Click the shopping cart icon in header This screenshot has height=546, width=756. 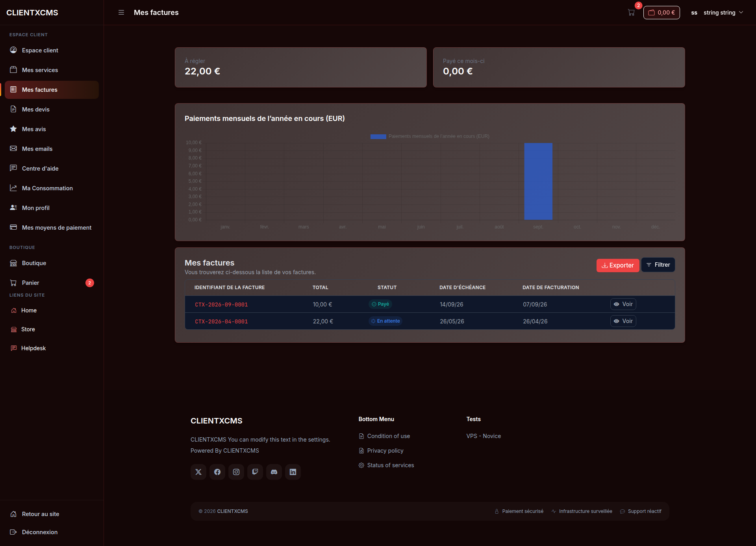pyautogui.click(x=631, y=13)
